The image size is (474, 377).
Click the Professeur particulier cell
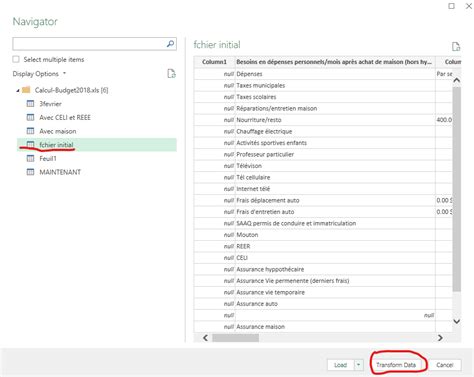(335, 154)
